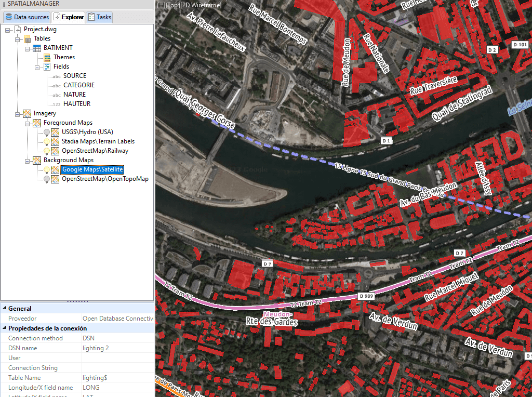Collapse the Propiedades de la conexión section
Image resolution: width=532 pixels, height=397 pixels.
[x=4, y=328]
